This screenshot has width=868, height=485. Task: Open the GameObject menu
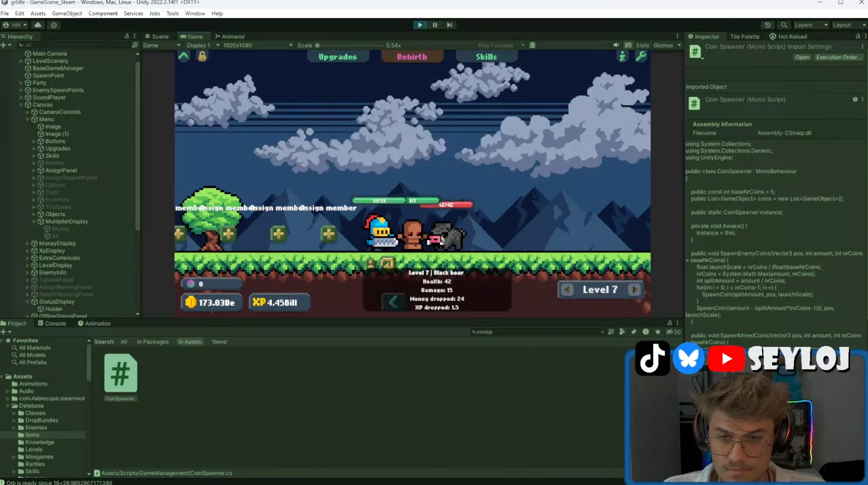coord(67,13)
